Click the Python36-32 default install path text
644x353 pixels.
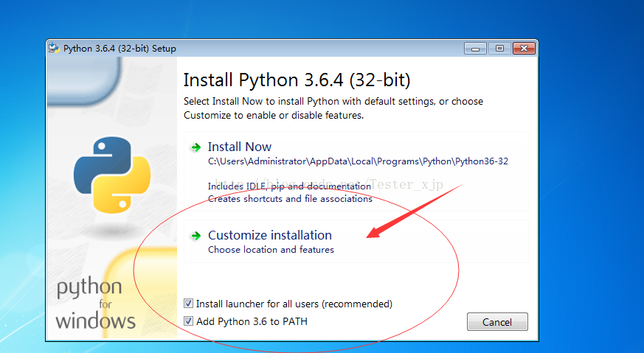point(358,161)
